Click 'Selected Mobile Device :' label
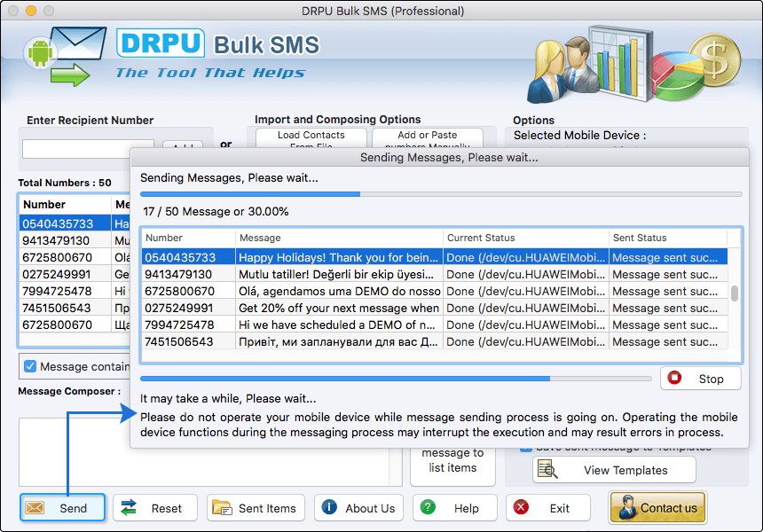The width and height of the screenshot is (763, 532). coord(579,135)
